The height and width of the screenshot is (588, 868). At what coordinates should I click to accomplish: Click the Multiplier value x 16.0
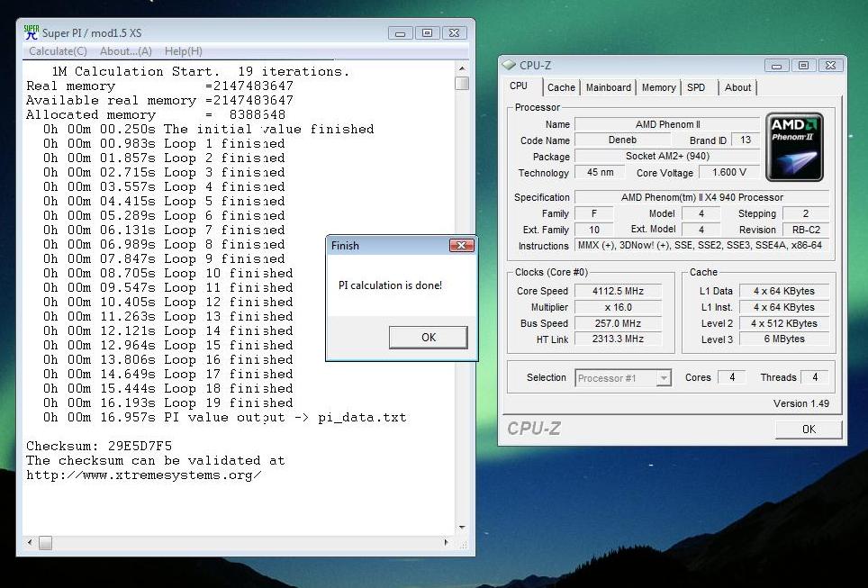[x=618, y=307]
